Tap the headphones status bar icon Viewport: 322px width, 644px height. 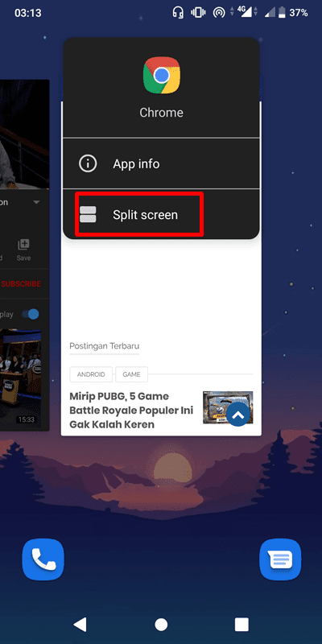(178, 13)
